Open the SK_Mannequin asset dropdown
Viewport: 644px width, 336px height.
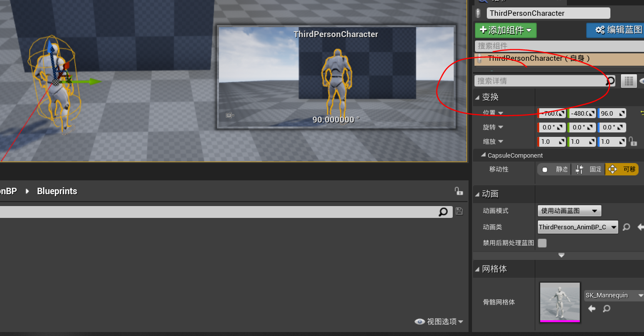[614, 295]
